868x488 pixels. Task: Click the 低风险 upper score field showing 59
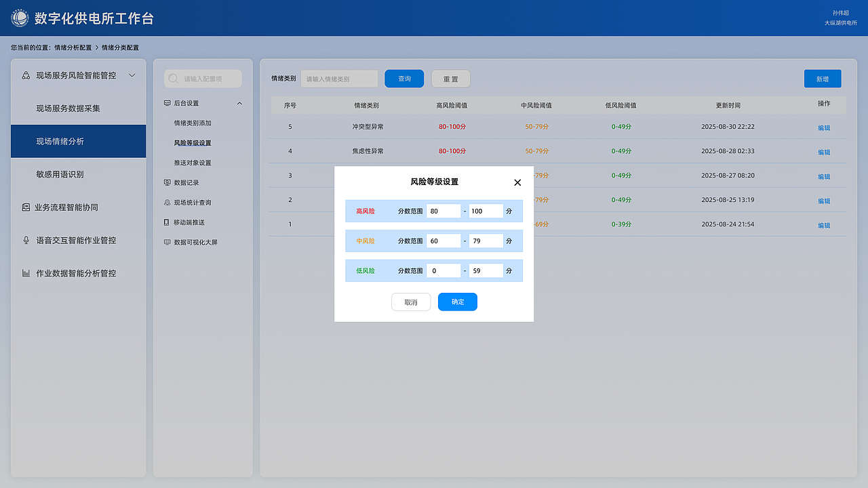point(486,271)
